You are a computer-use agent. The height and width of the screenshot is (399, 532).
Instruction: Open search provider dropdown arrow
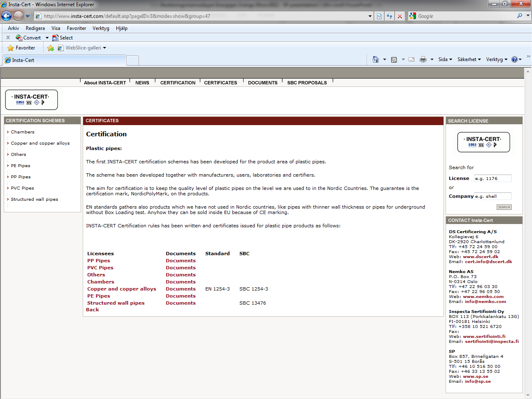[x=528, y=16]
